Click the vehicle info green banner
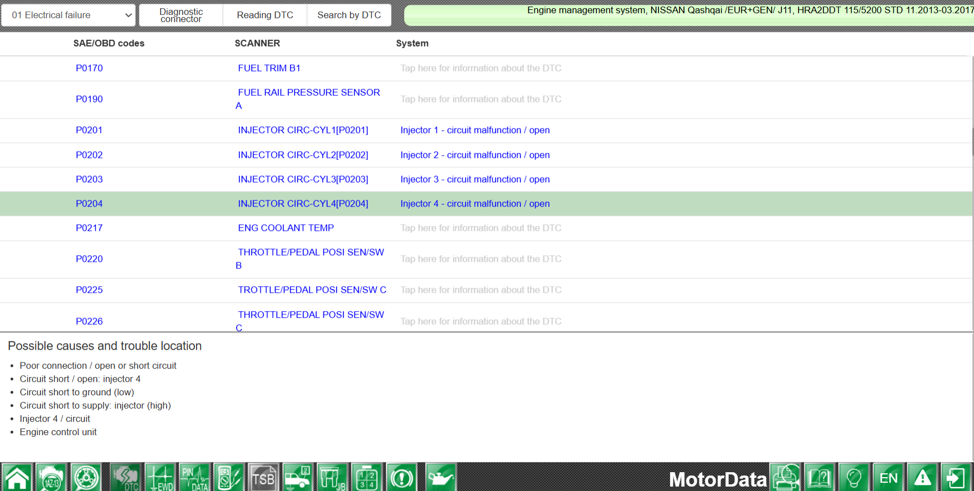This screenshot has width=974, height=491. (689, 15)
